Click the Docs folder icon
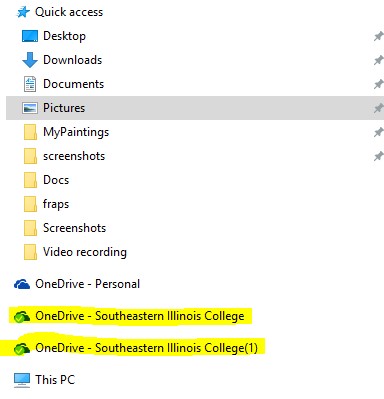Screen dimensions: 384x399 click(30, 180)
